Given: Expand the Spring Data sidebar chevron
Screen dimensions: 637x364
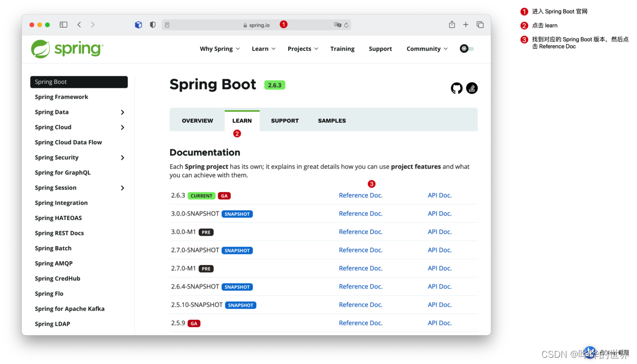Looking at the screenshot, I should 122,112.
